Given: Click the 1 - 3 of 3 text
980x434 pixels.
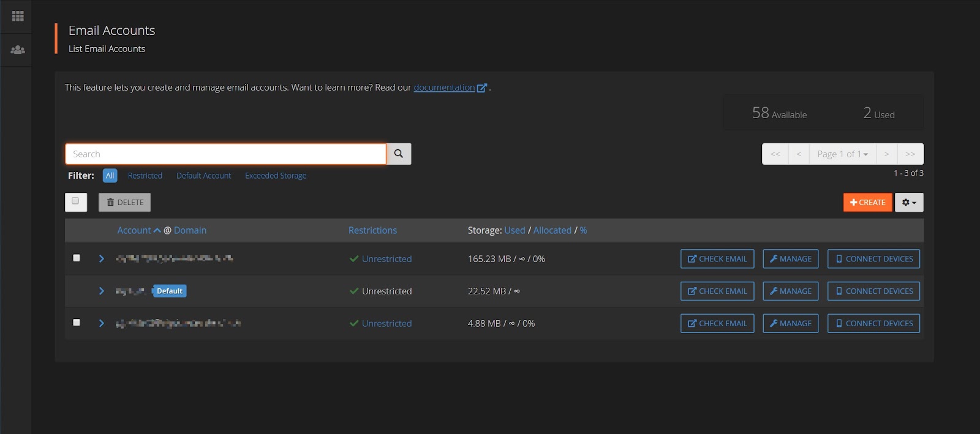Looking at the screenshot, I should pos(908,173).
